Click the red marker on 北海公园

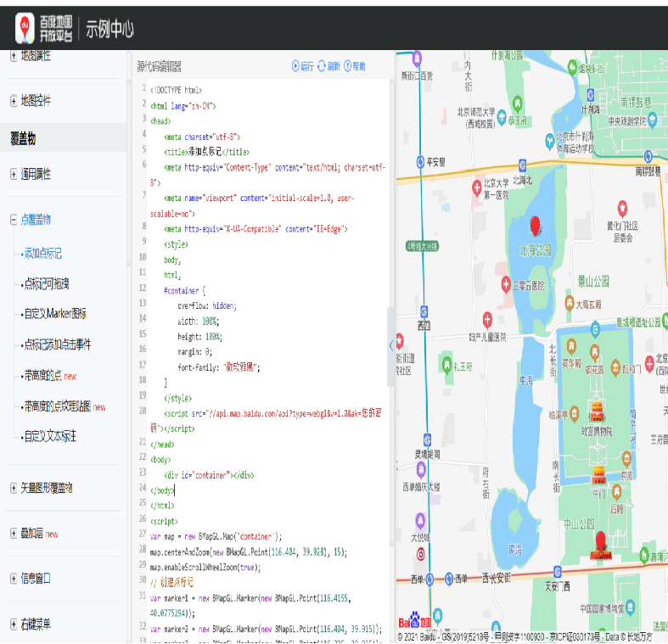pos(535,226)
